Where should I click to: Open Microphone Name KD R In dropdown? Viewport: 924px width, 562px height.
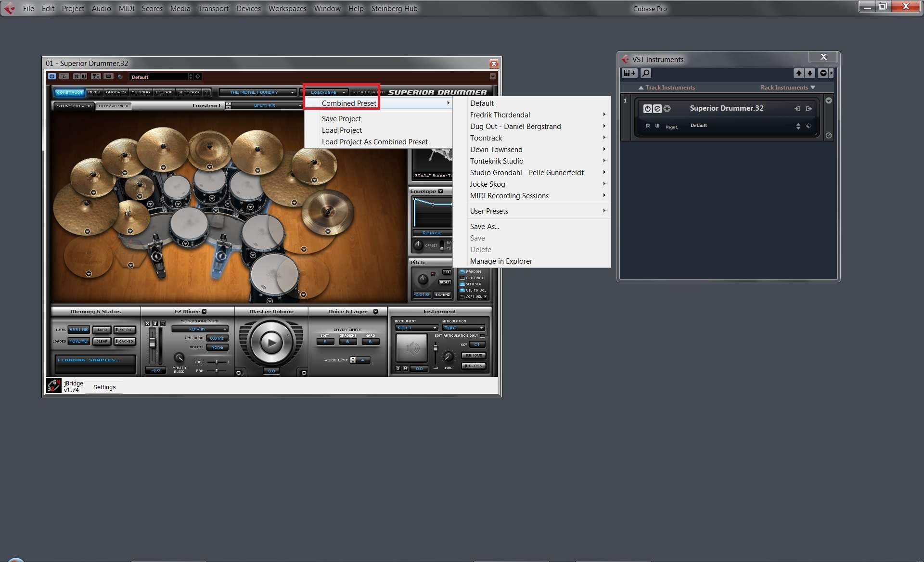[x=200, y=329]
